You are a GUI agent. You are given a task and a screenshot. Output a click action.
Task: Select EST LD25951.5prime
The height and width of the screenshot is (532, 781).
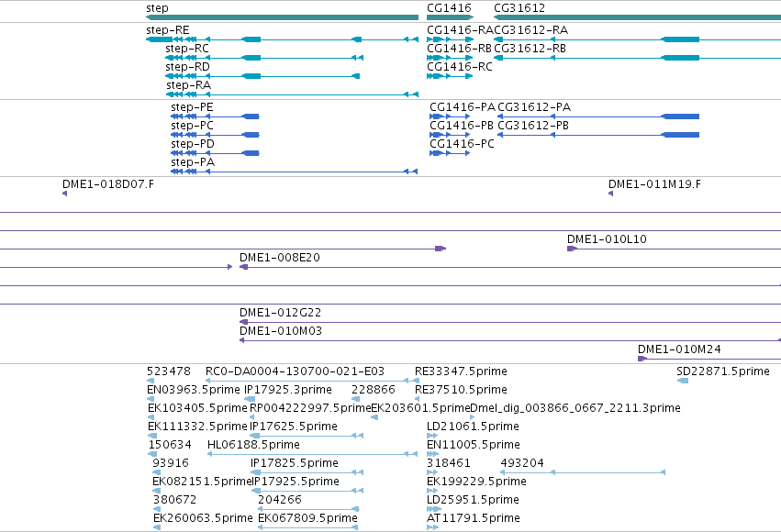tap(473, 500)
